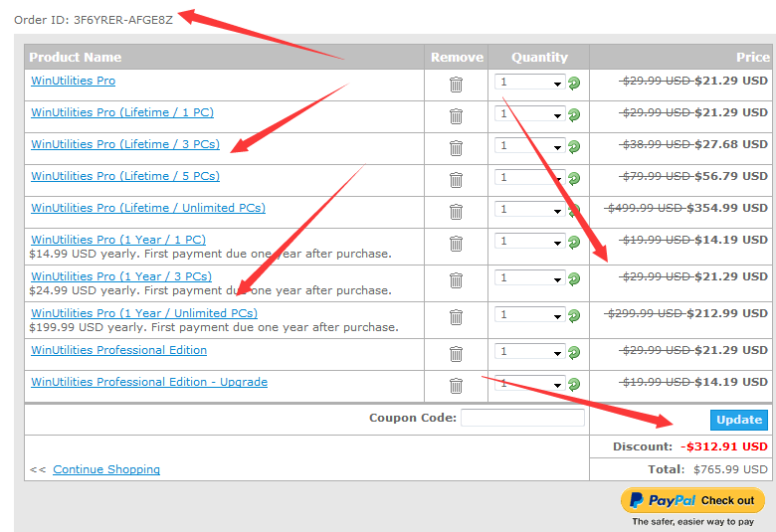Delete the 1 Year / Unlimited PCs product

pyautogui.click(x=456, y=317)
